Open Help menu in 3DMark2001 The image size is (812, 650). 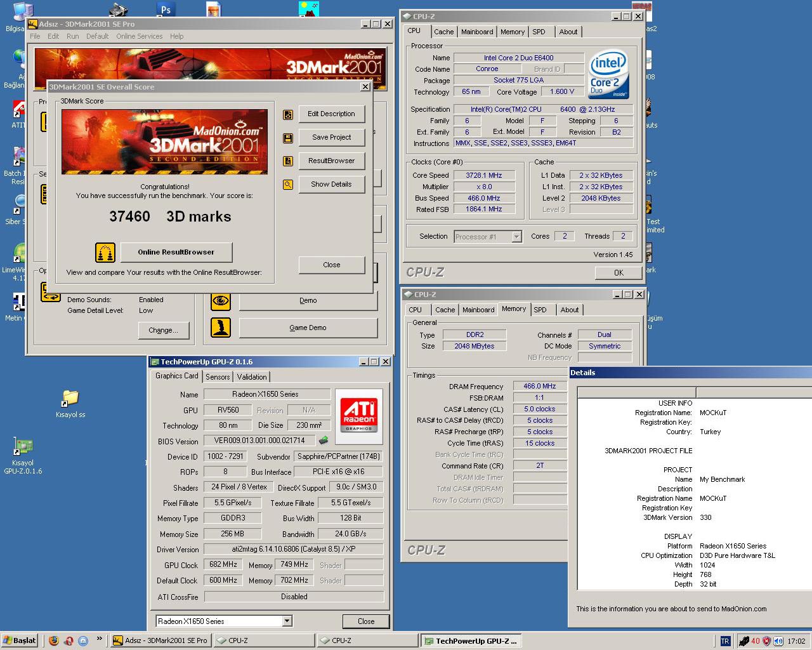(x=177, y=36)
